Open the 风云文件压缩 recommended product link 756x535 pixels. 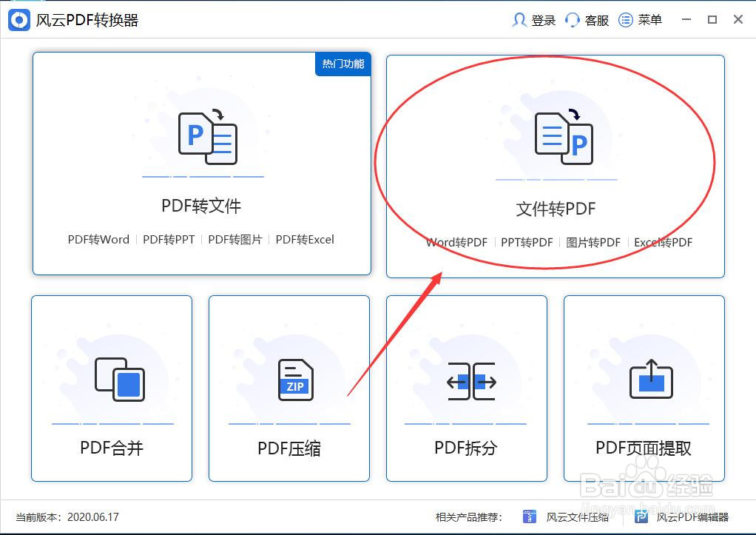(577, 517)
